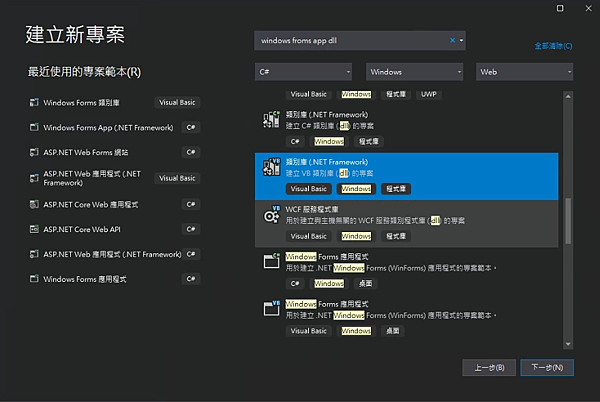Viewport: 600px width, 402px height.
Task: Click the C# tag beside Windows Forms App (.NET Framework)
Action: 191,127
